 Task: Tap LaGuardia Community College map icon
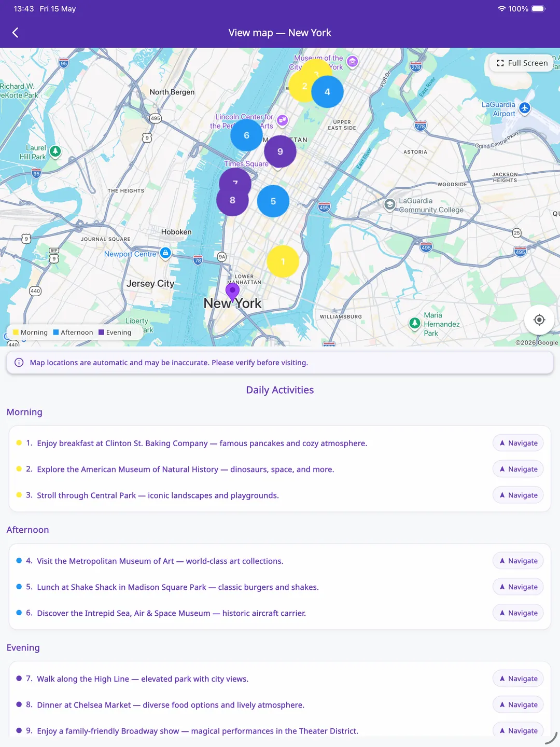[x=389, y=204]
